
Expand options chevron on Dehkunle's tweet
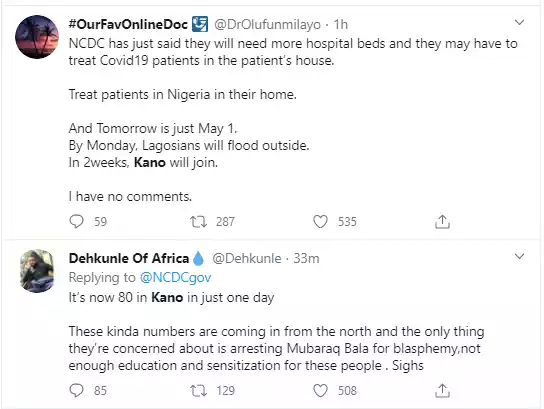(519, 257)
